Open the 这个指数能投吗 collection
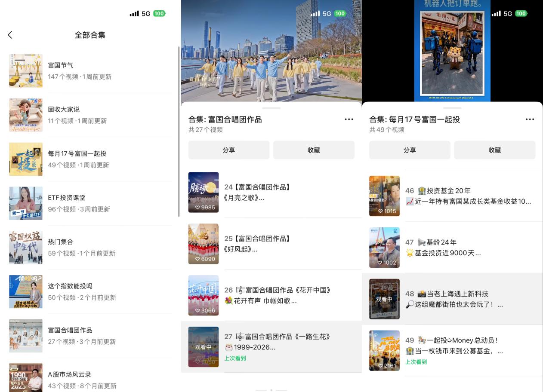 pos(90,292)
